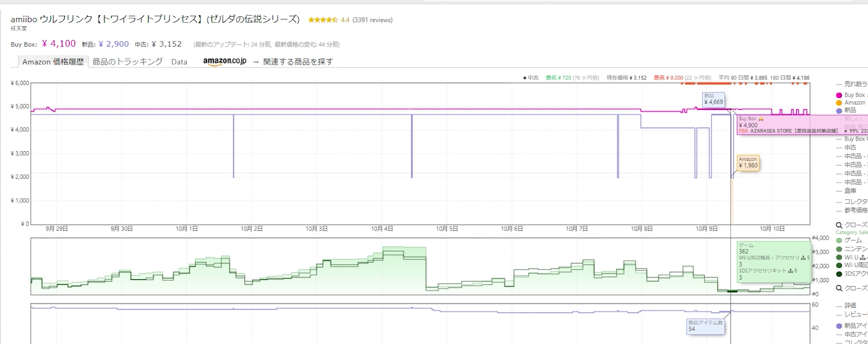Switch to the Data tab

pyautogui.click(x=179, y=62)
